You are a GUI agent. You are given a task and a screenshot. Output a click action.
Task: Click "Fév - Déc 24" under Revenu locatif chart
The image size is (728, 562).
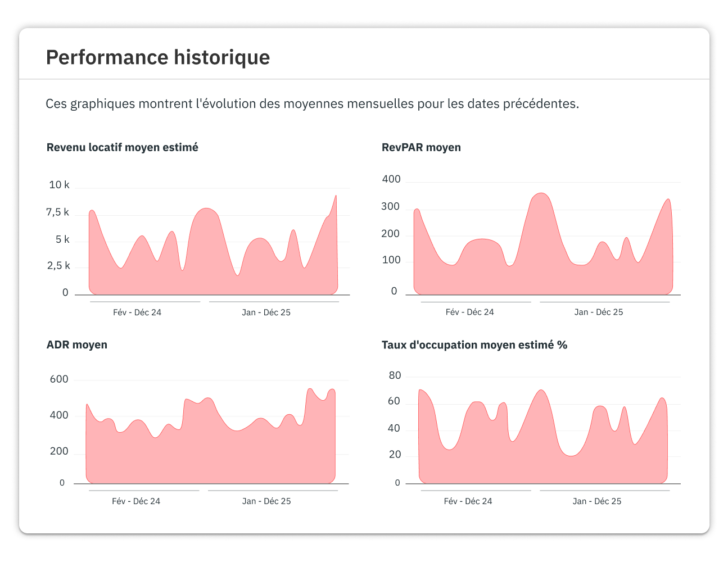(137, 312)
